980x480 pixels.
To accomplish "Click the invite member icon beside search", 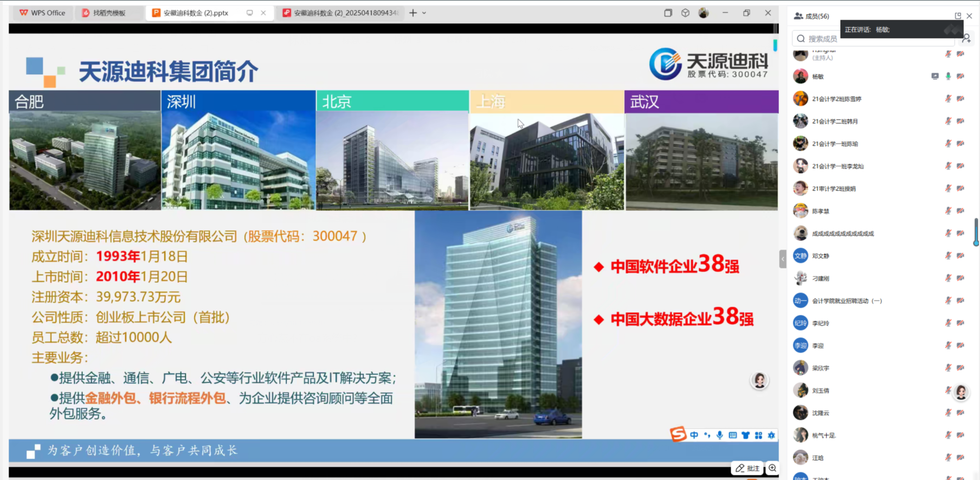I will (x=966, y=39).
